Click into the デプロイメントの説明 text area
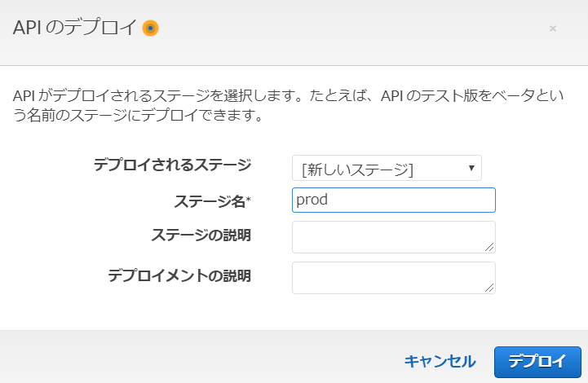The width and height of the screenshot is (588, 383). 393,277
